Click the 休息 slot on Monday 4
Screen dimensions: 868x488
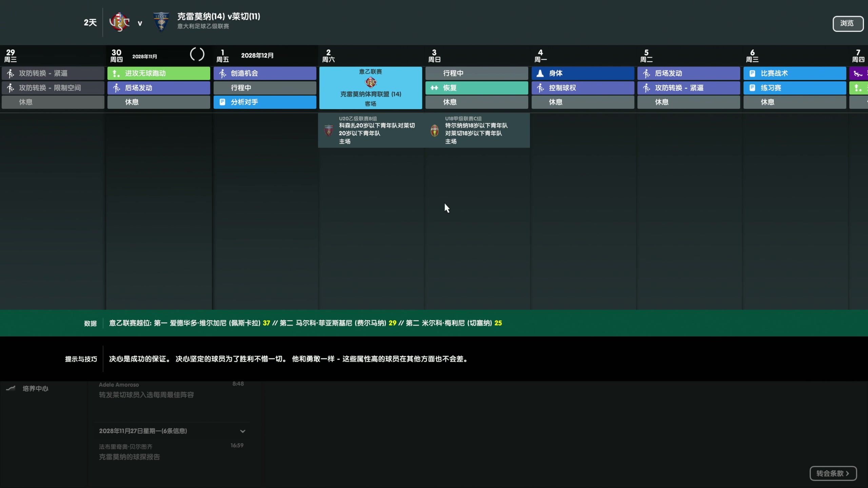pos(583,102)
